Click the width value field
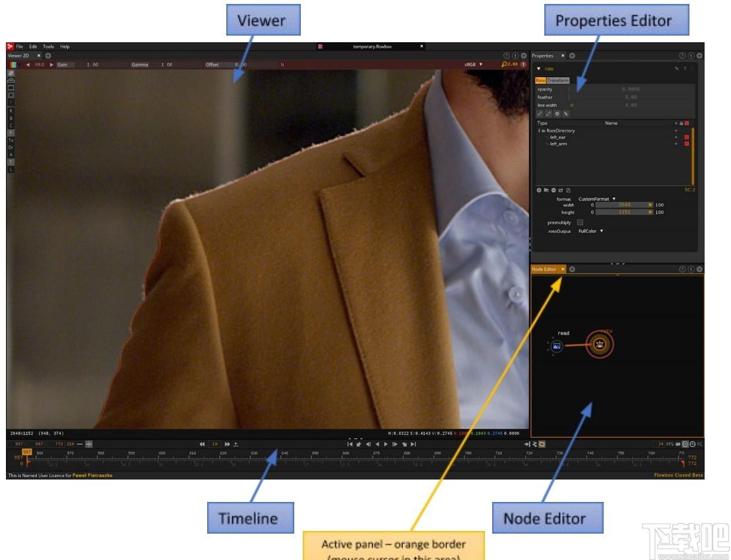Viewport: 731px width, 560px height. [624, 205]
